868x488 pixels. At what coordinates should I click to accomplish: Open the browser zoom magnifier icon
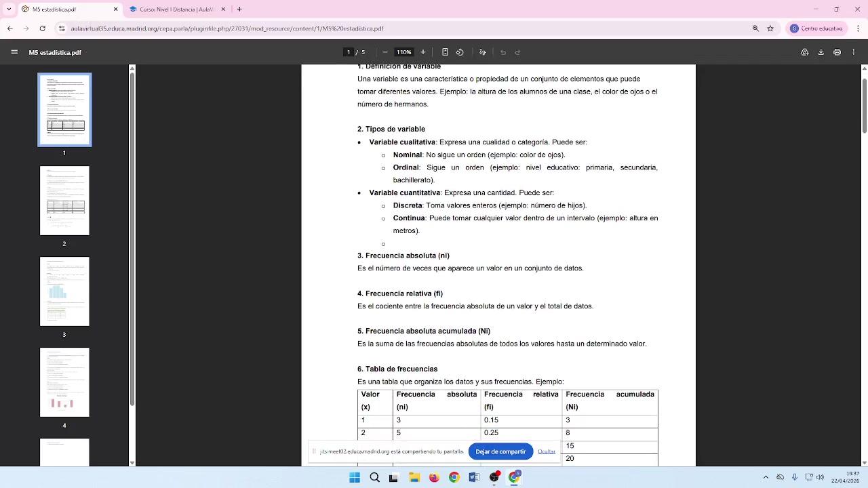pos(755,28)
